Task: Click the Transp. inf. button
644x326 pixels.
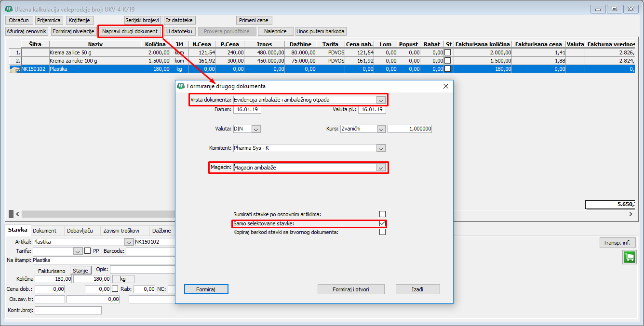Action: tap(617, 243)
